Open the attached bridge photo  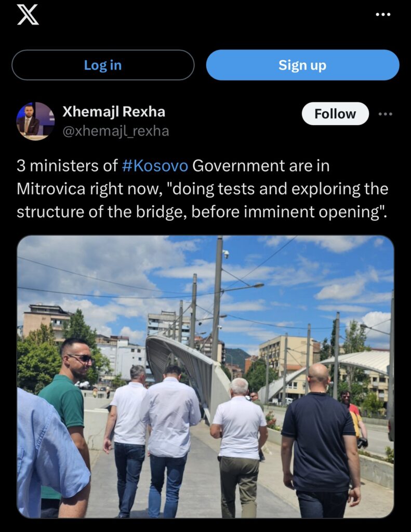[205, 377]
